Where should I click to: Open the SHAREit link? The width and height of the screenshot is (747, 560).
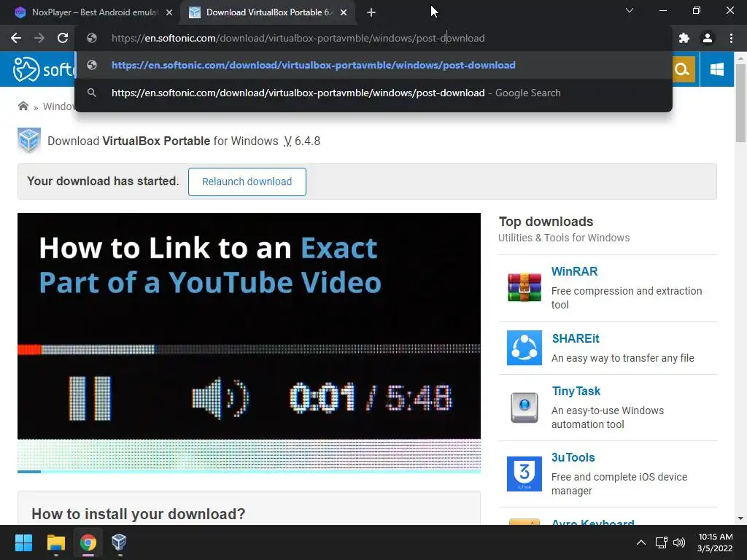tap(576, 338)
